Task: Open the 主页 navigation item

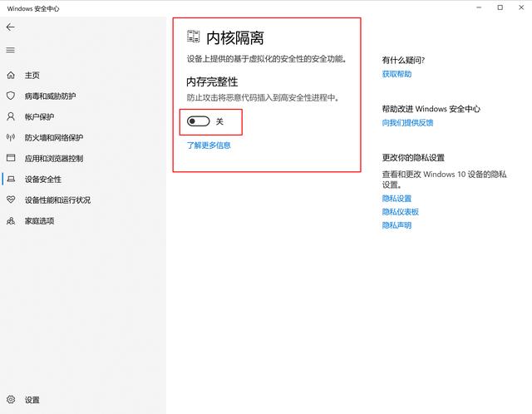Action: pyautogui.click(x=32, y=76)
